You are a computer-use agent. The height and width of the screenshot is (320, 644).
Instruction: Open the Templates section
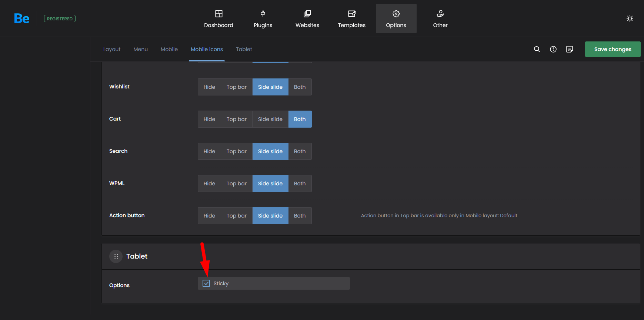click(x=351, y=19)
